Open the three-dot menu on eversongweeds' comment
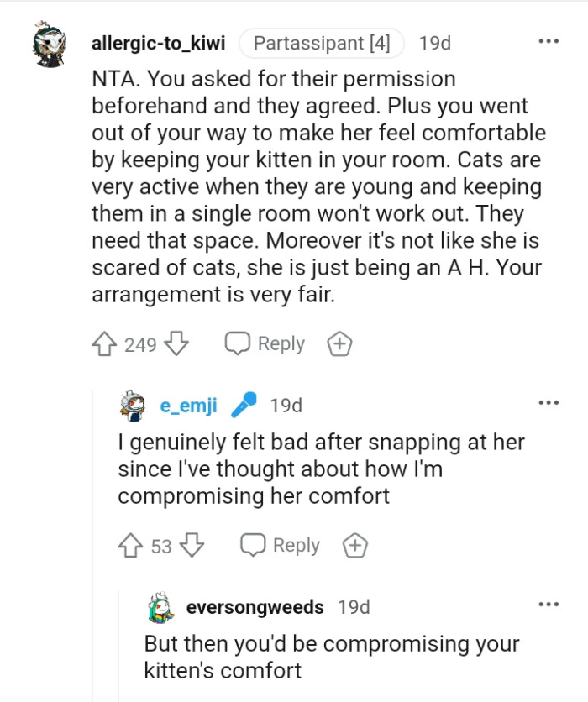Viewport: 588px width, 702px height. click(549, 604)
